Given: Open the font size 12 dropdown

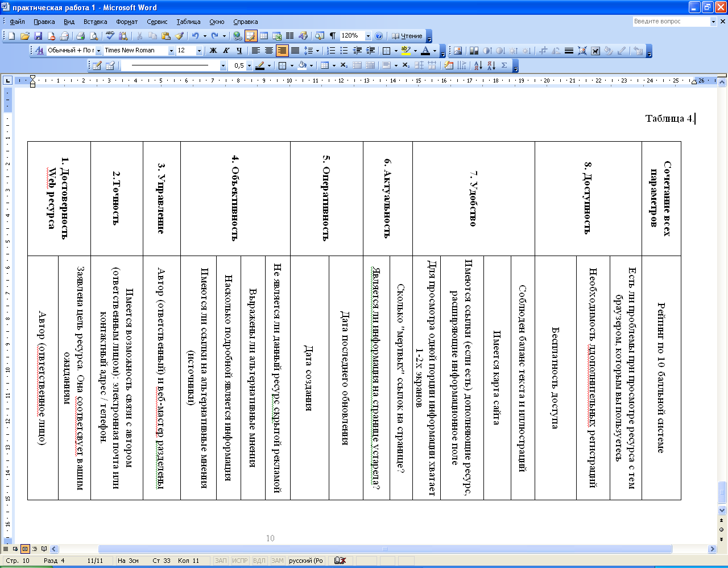Looking at the screenshot, I should (x=199, y=50).
